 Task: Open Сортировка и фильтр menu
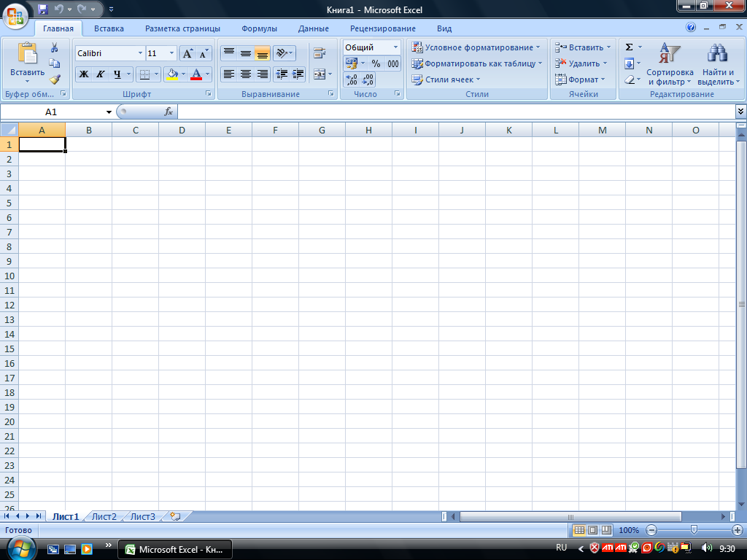point(670,64)
